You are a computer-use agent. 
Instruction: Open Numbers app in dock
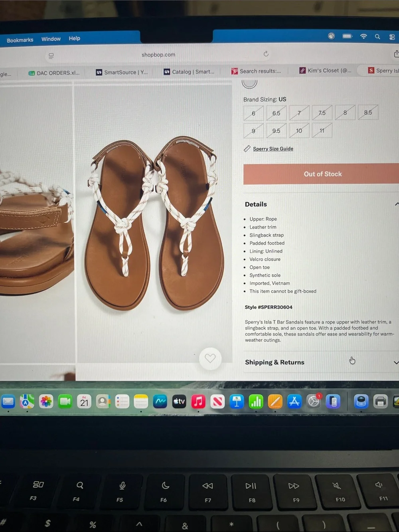click(256, 401)
